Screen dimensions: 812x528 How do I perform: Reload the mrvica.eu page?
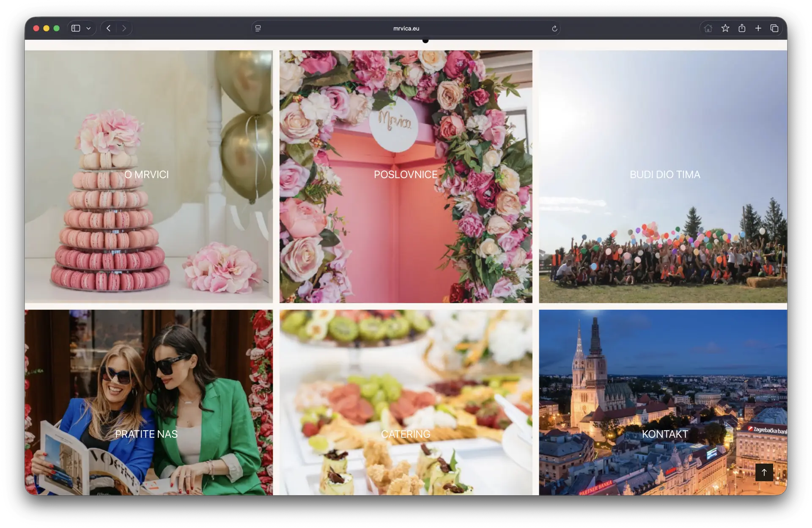[x=554, y=28]
